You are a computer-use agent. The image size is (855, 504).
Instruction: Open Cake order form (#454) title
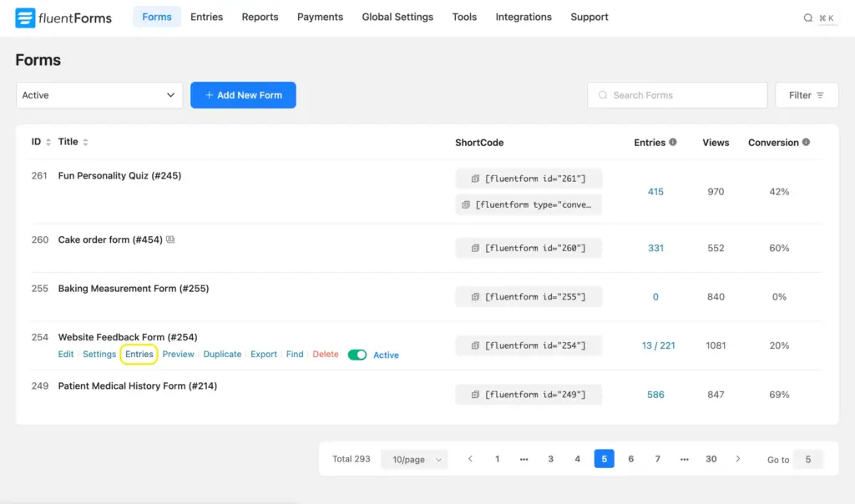coord(110,239)
